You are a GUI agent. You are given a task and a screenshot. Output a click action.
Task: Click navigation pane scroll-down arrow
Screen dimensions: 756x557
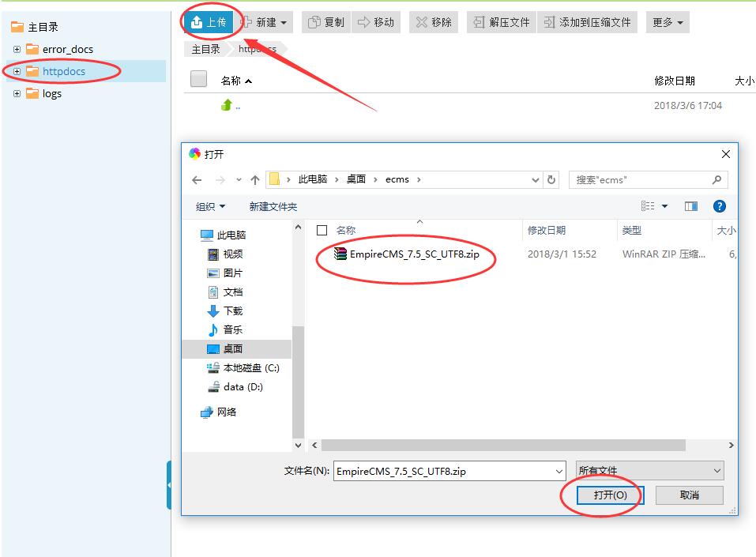click(x=298, y=445)
